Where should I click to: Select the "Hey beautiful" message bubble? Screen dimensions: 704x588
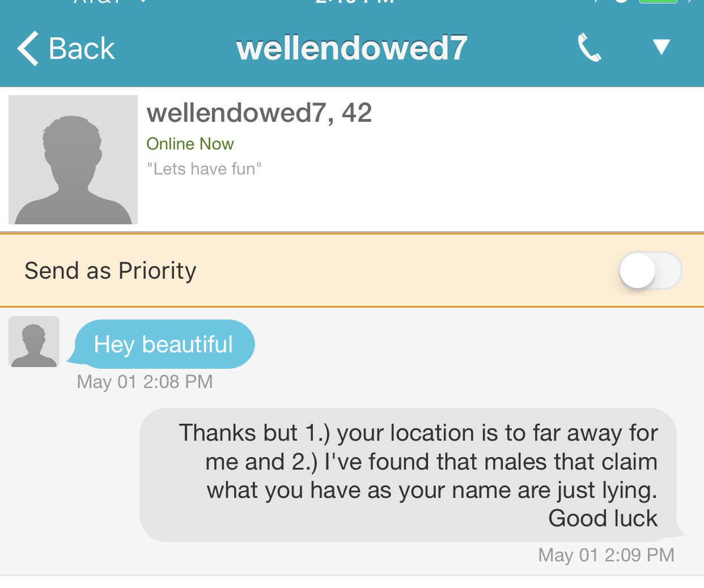163,344
